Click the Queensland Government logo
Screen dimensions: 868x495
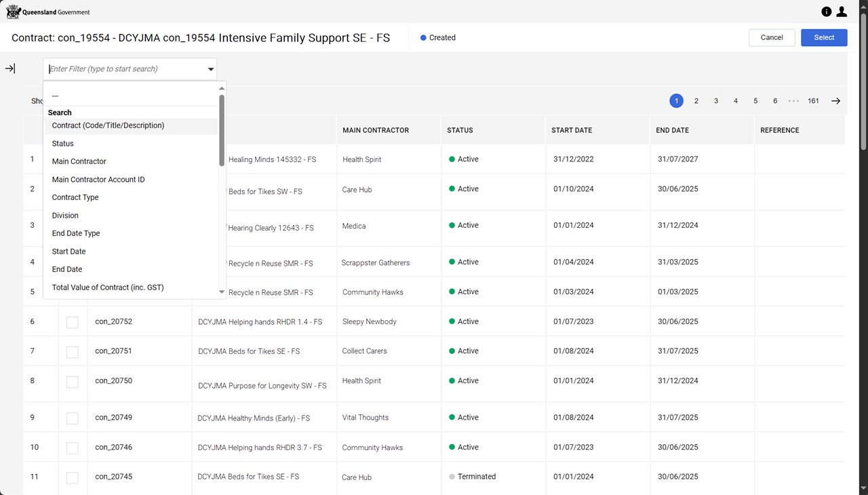click(48, 12)
